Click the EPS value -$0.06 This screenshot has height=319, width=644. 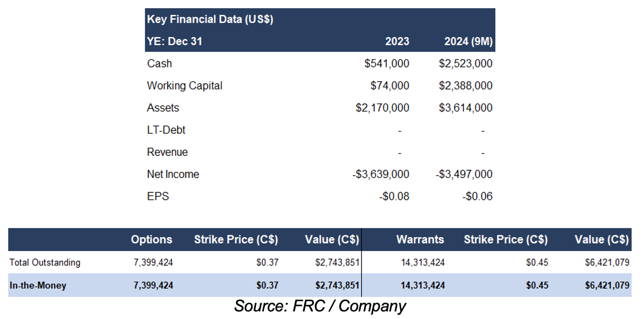477,196
